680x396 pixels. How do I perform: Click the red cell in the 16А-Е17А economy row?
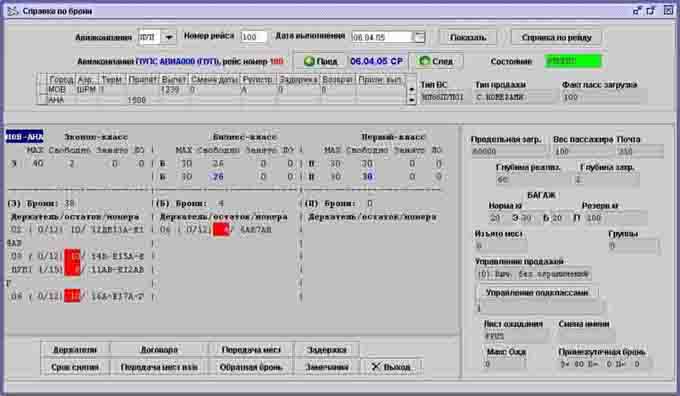coord(72,296)
